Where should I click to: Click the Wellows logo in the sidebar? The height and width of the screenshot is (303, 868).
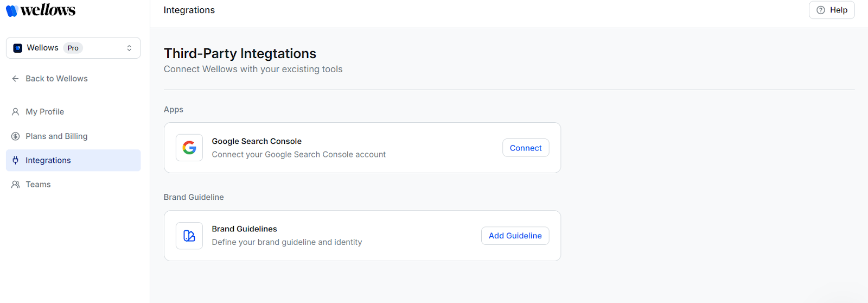click(41, 10)
